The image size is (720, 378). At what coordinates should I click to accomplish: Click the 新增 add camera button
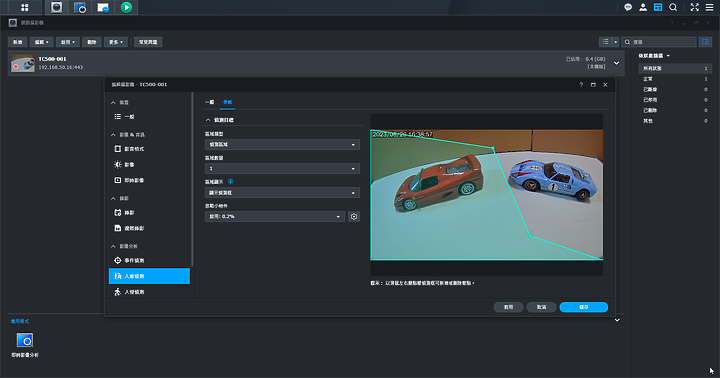(x=17, y=42)
